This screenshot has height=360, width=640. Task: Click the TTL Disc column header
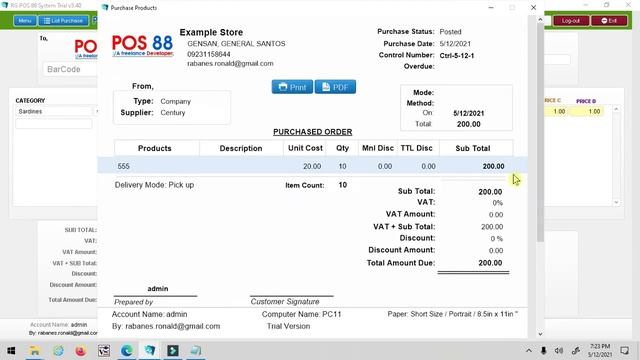point(416,148)
